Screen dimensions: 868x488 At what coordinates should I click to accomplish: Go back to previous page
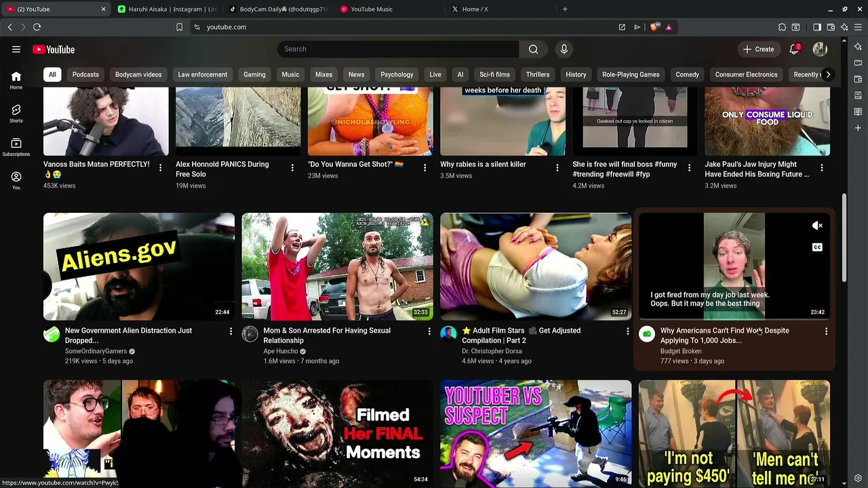click(x=9, y=27)
